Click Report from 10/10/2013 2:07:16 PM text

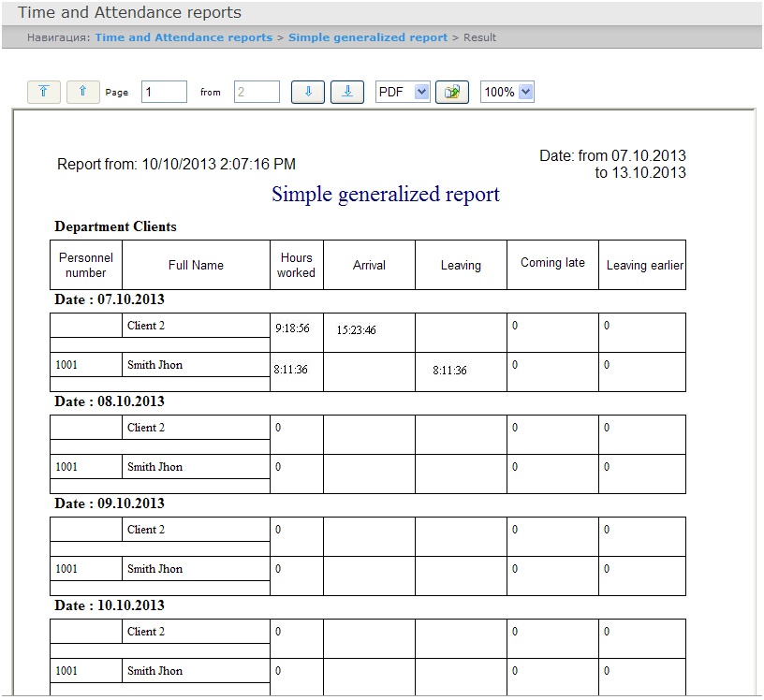coord(176,164)
